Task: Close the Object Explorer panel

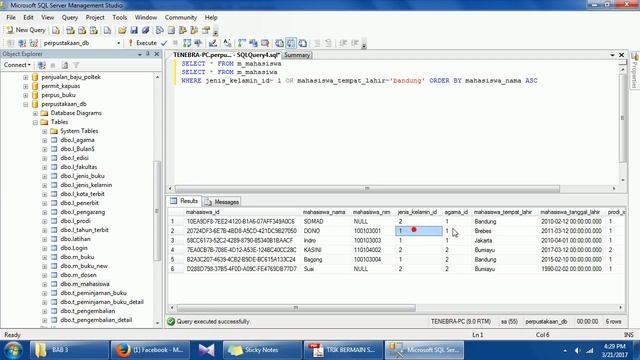Action: (156, 54)
